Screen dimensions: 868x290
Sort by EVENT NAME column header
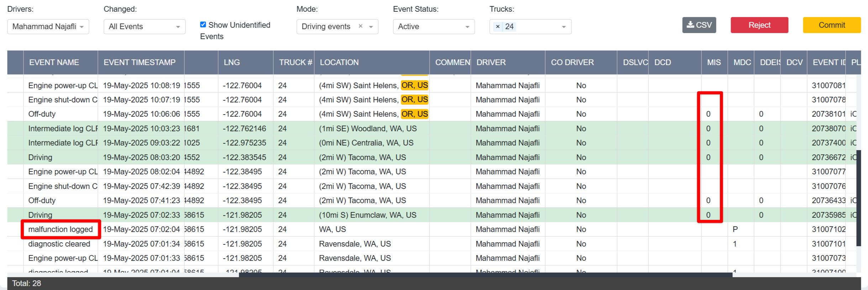click(x=61, y=62)
